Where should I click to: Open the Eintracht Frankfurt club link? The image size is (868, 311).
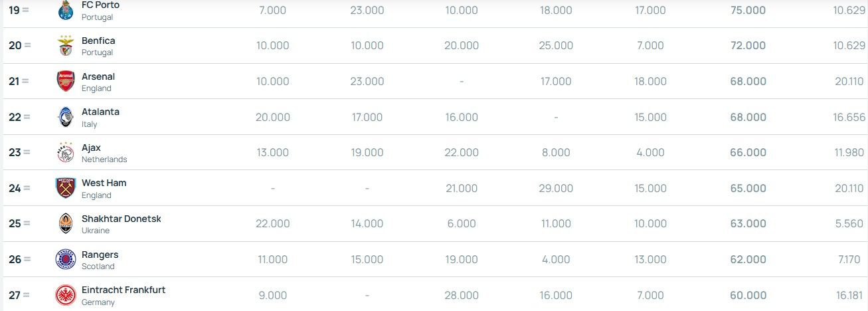coord(124,290)
